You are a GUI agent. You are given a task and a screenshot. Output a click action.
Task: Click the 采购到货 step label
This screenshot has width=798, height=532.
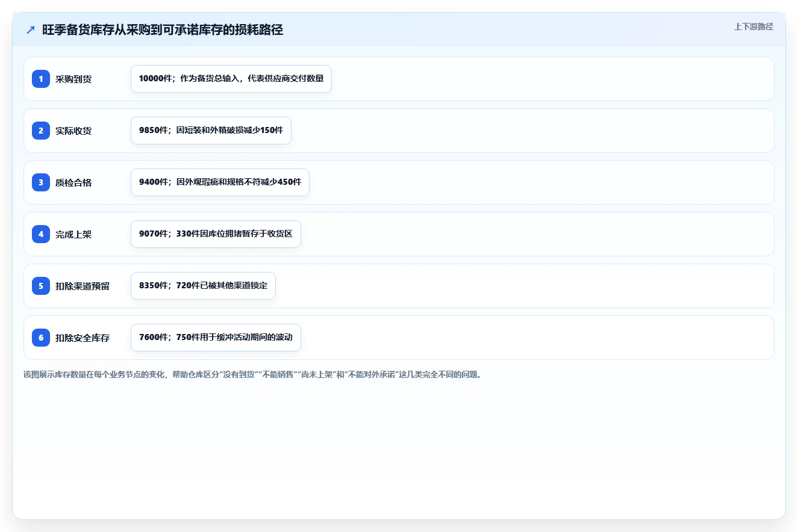pos(73,79)
